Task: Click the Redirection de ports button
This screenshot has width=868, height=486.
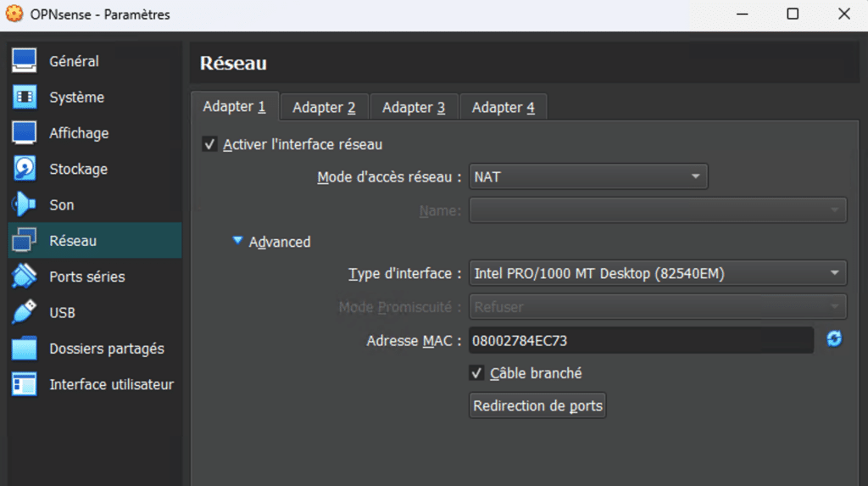Action: pos(537,405)
